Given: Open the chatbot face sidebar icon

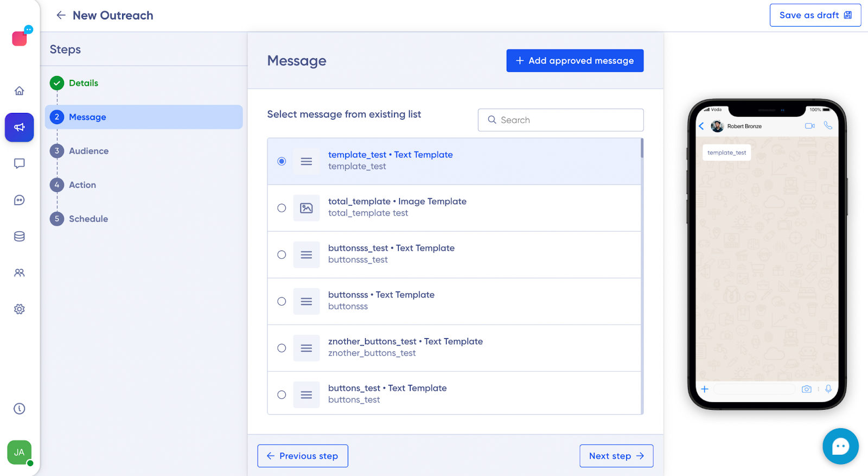Looking at the screenshot, I should coord(20,200).
